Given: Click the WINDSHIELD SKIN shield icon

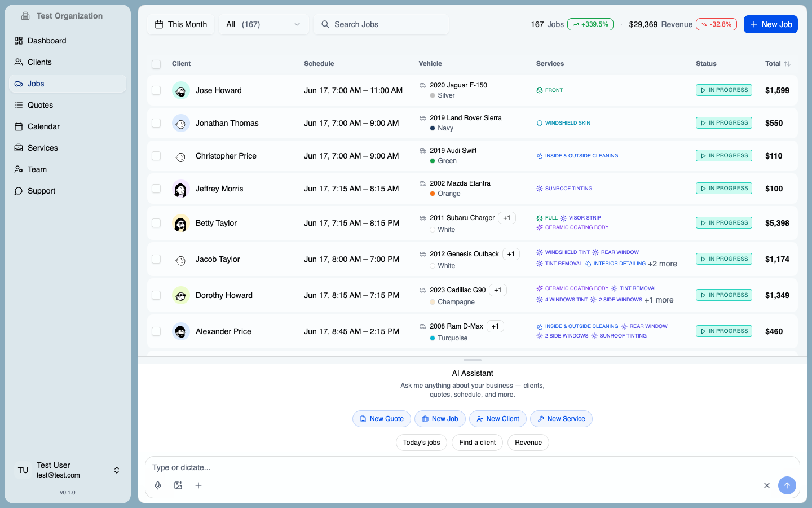Looking at the screenshot, I should [x=540, y=123].
